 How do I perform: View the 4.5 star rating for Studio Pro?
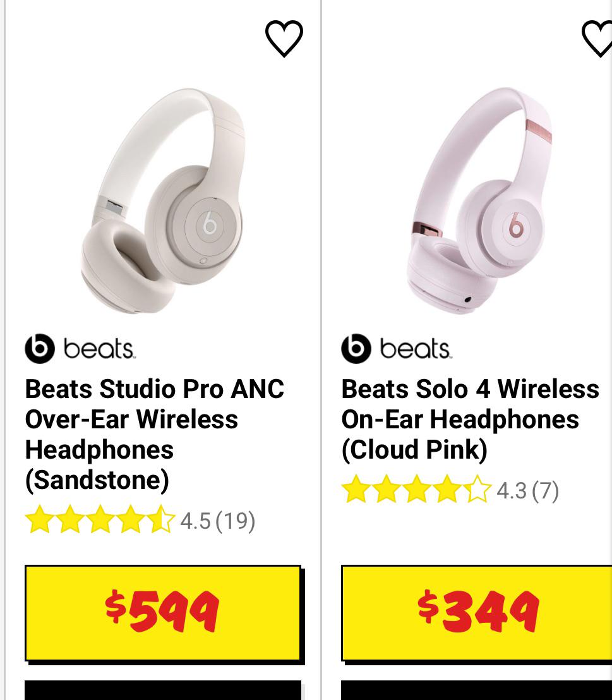tap(100, 520)
